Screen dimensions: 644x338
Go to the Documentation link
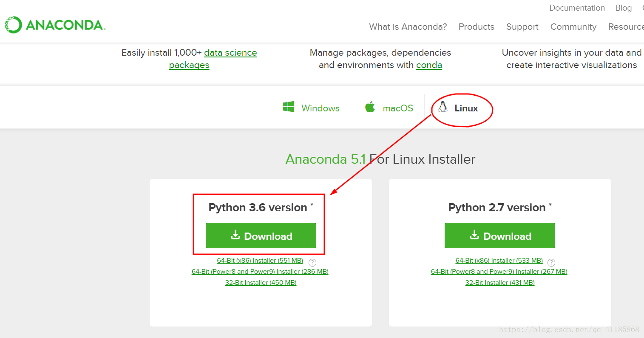577,8
